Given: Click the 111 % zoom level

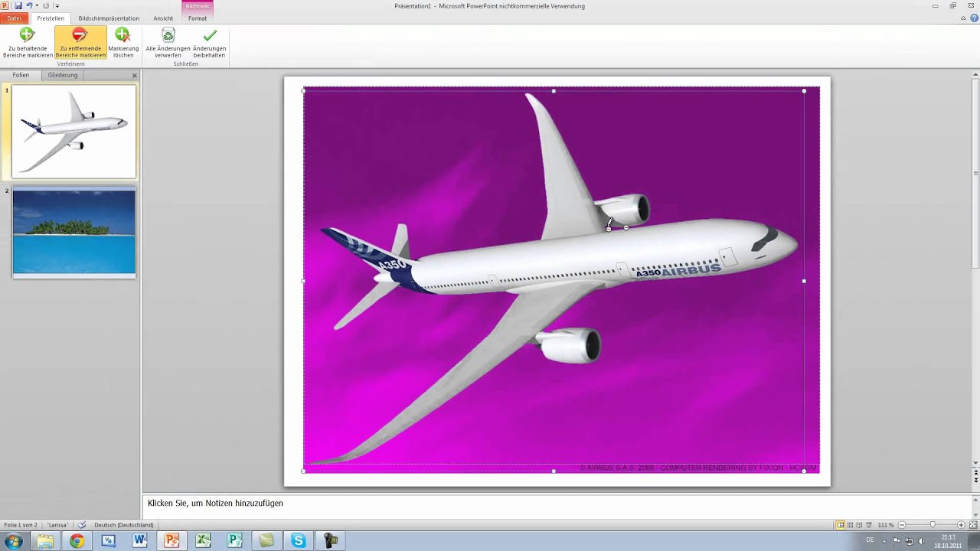Looking at the screenshot, I should click(885, 525).
